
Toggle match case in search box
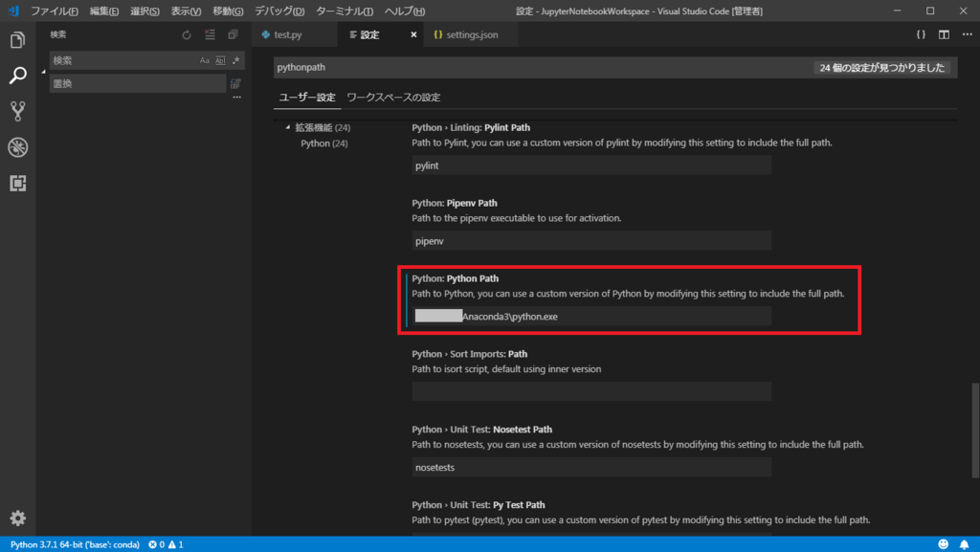205,60
